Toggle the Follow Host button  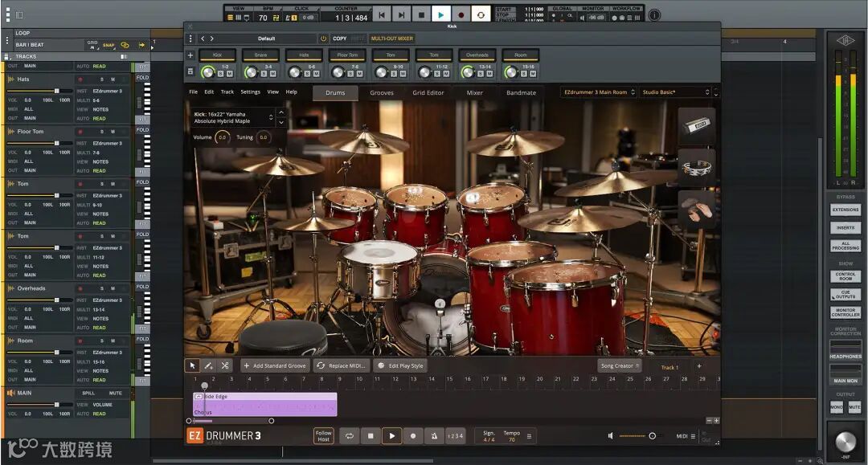coord(324,436)
